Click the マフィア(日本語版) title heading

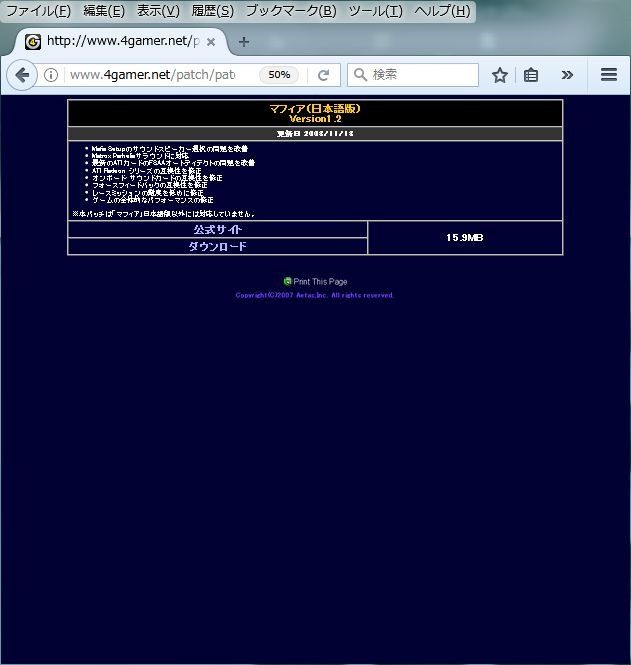point(315,109)
